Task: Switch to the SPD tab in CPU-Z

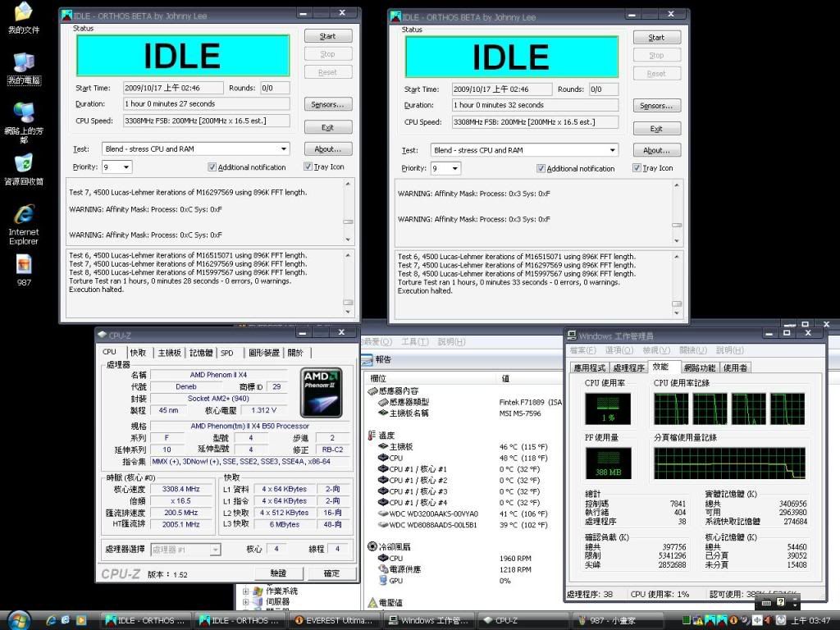Action: (x=227, y=353)
